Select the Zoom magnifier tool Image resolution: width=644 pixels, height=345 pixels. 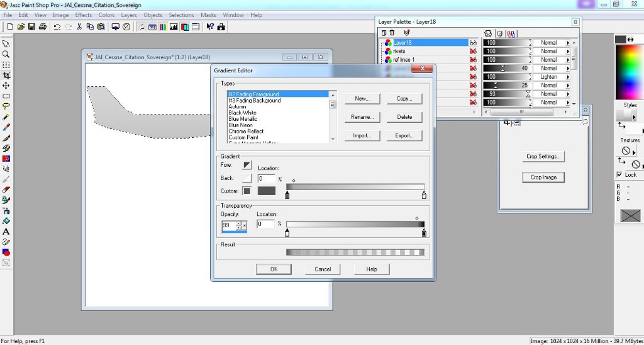click(6, 54)
